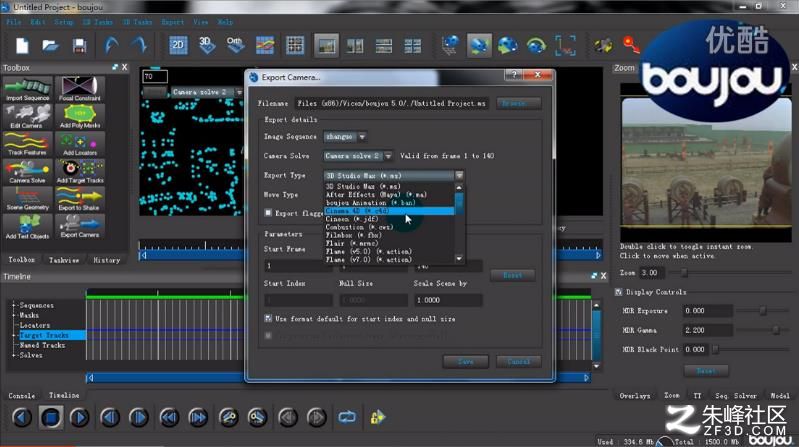
Task: Click Reset button in Parameters section
Action: 513,275
